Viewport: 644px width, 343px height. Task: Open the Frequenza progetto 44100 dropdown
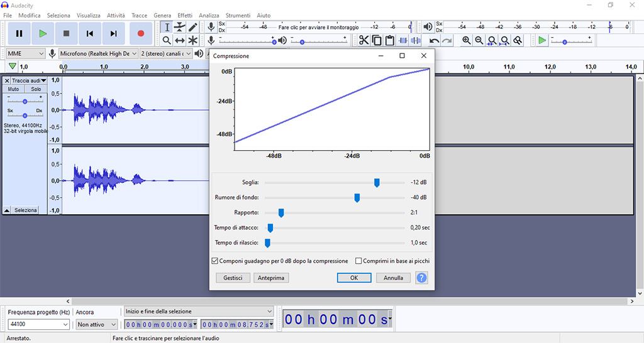(38, 324)
